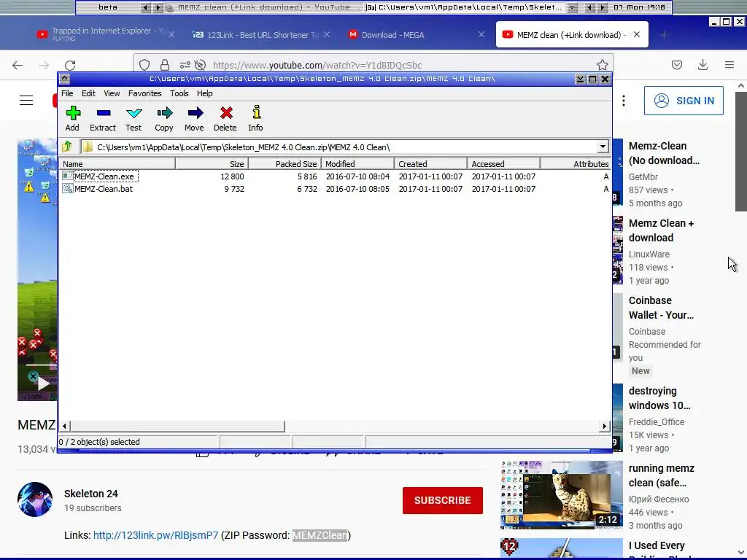Open the Tools menu in 7-Zip
This screenshot has width=747, height=560.
(179, 93)
